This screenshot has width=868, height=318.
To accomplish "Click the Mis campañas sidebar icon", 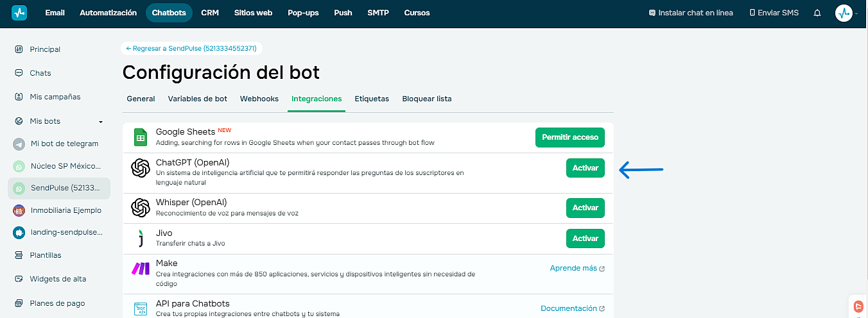I will pyautogui.click(x=19, y=97).
